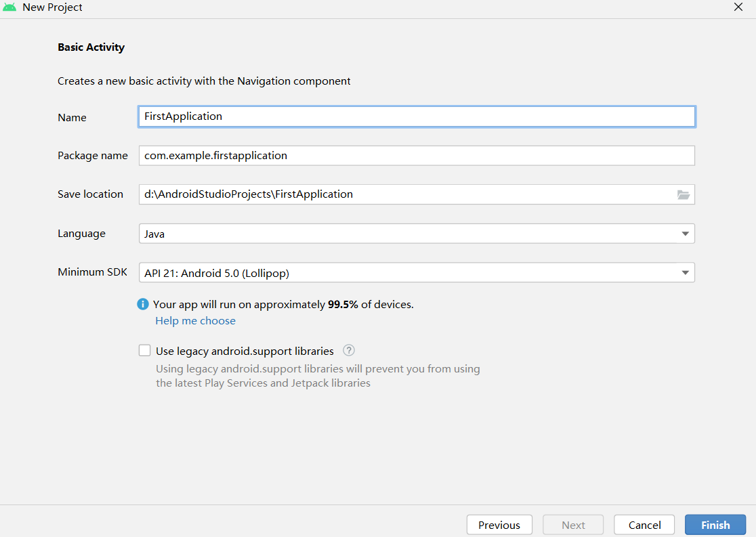Click into the Package name text field
The width and height of the screenshot is (756, 537).
pyautogui.click(x=416, y=156)
